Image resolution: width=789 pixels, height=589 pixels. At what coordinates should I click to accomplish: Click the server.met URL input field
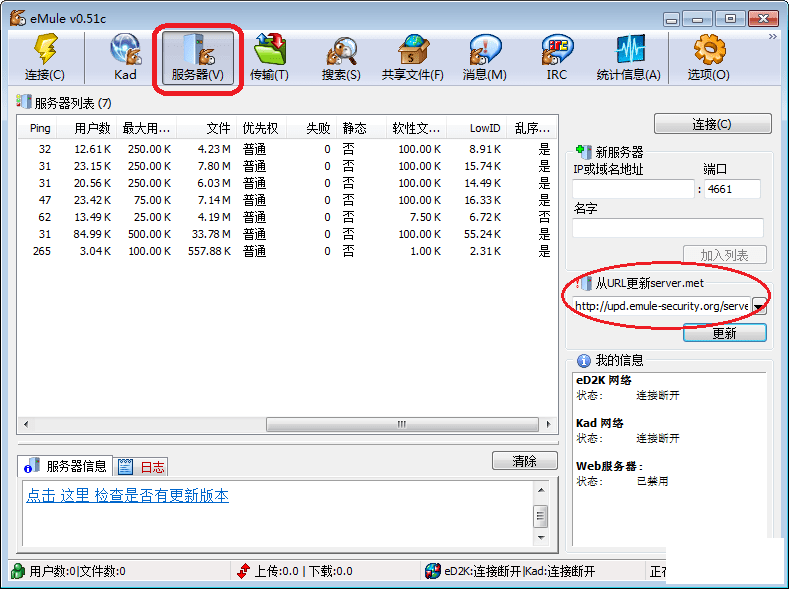tap(661, 306)
